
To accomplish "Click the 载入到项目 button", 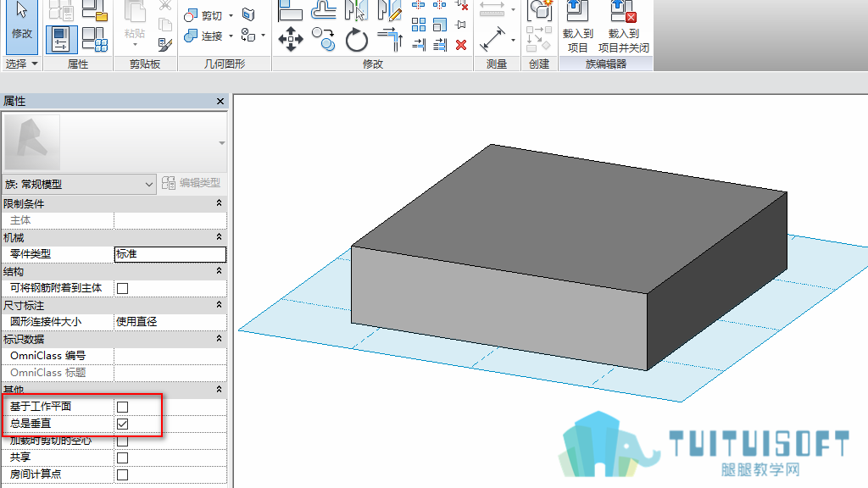I will point(577,26).
